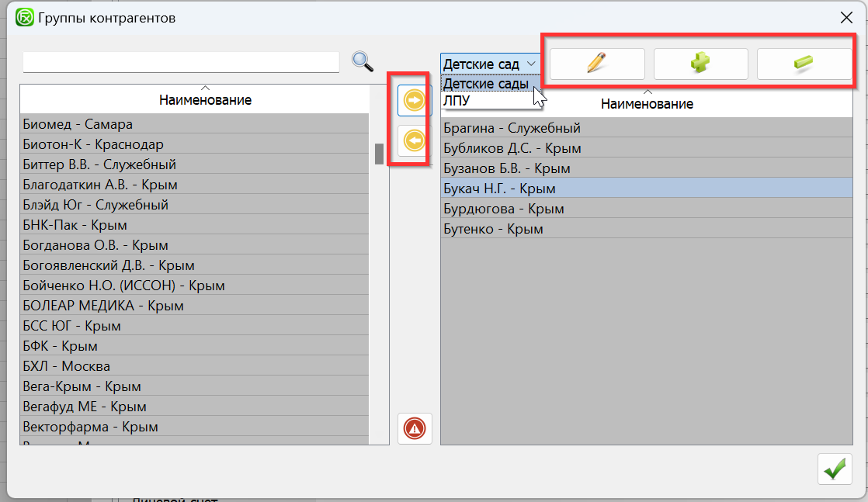Sort right list by 'Наименование' header

coord(647,103)
